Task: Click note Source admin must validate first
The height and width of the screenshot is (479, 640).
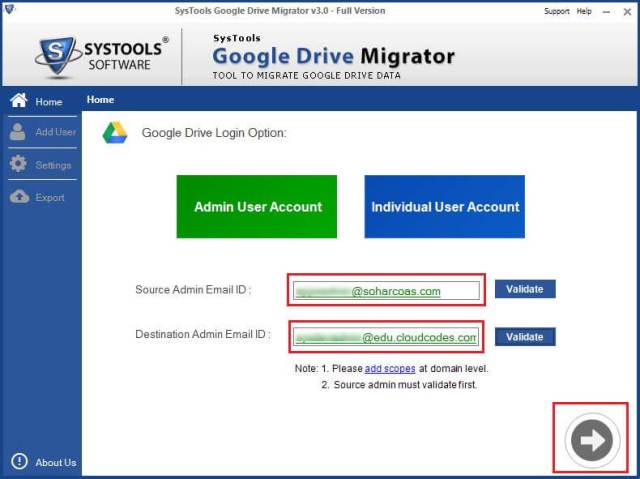Action: click(405, 385)
